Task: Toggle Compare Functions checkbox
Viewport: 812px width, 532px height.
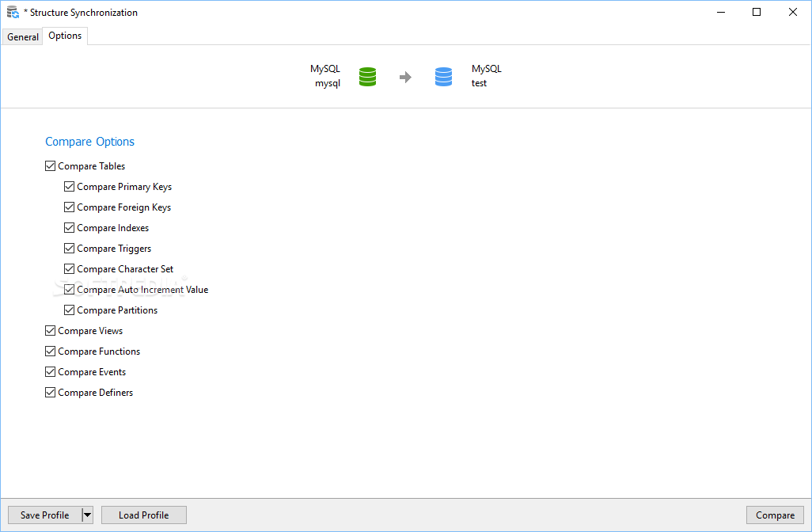Action: [x=50, y=351]
